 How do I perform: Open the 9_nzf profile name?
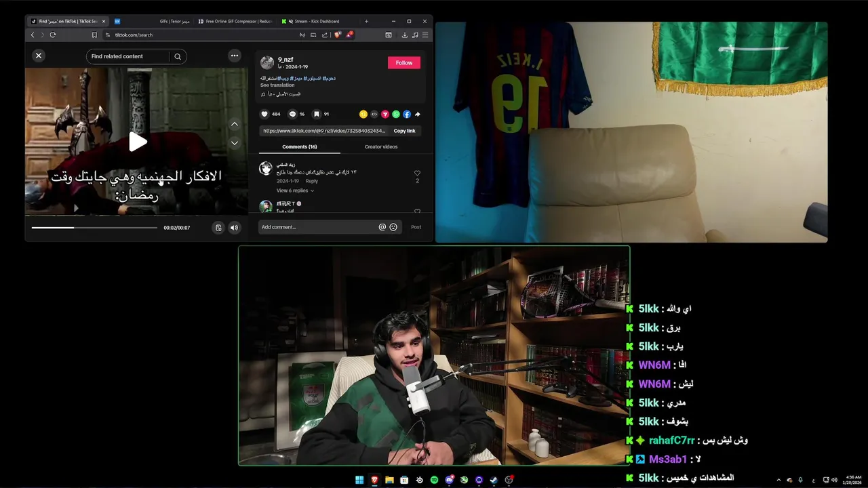click(x=285, y=60)
